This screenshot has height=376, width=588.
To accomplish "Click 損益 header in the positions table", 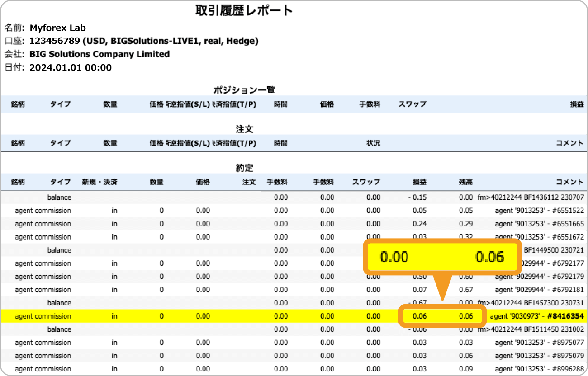I will click(576, 104).
